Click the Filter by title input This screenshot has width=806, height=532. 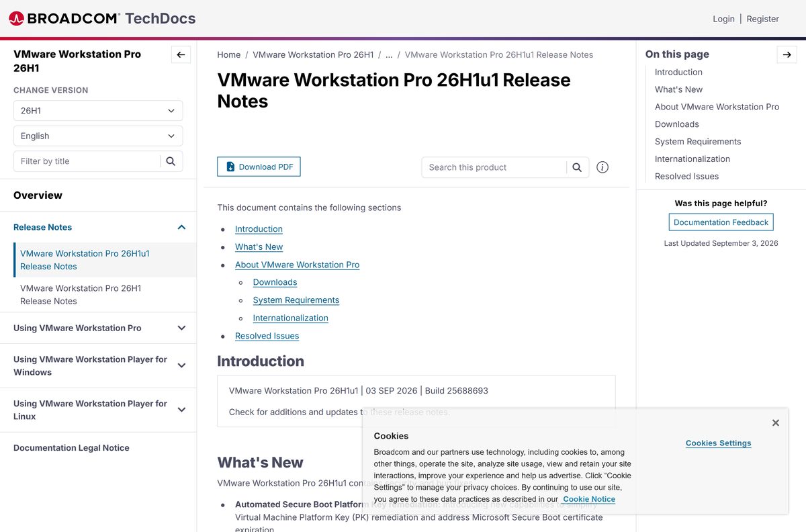click(87, 161)
